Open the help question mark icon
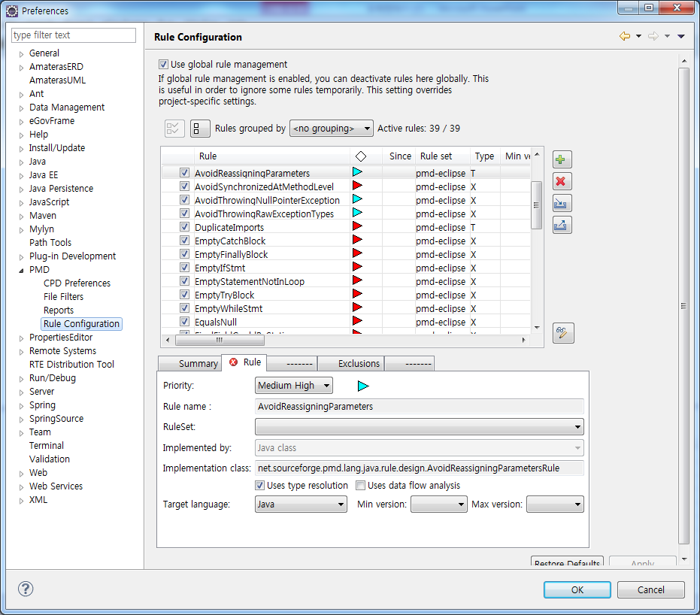 point(26,589)
